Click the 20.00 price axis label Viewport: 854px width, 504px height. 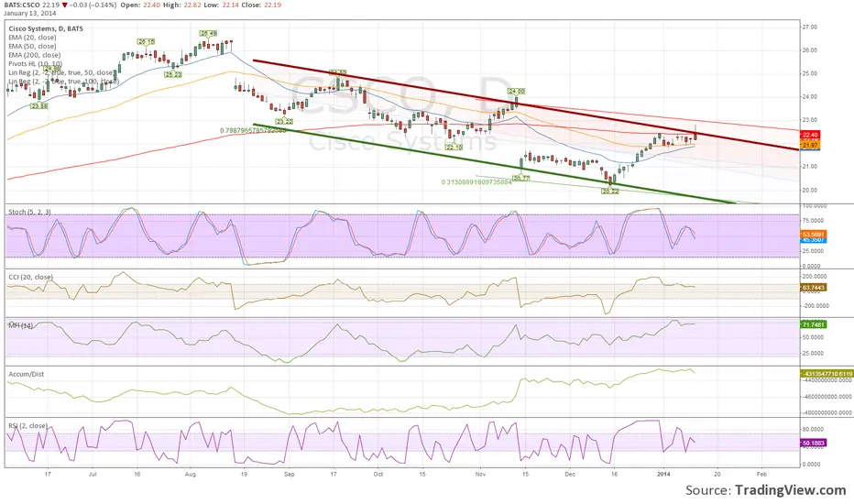[810, 191]
